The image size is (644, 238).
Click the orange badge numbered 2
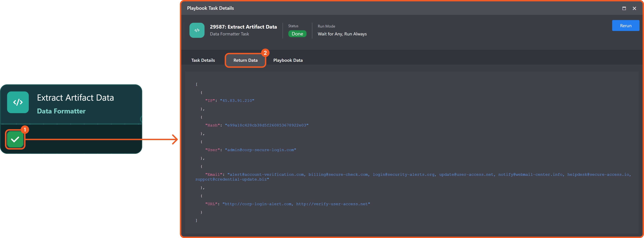pyautogui.click(x=265, y=53)
